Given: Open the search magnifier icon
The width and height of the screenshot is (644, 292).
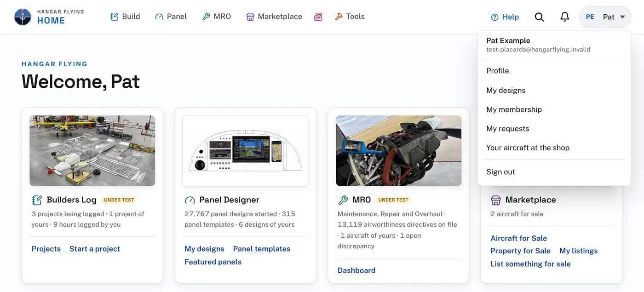Looking at the screenshot, I should coord(539,17).
